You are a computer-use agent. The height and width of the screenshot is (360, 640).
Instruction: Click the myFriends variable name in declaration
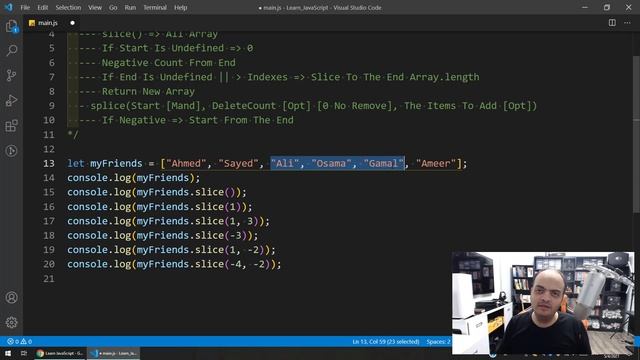click(x=116, y=163)
